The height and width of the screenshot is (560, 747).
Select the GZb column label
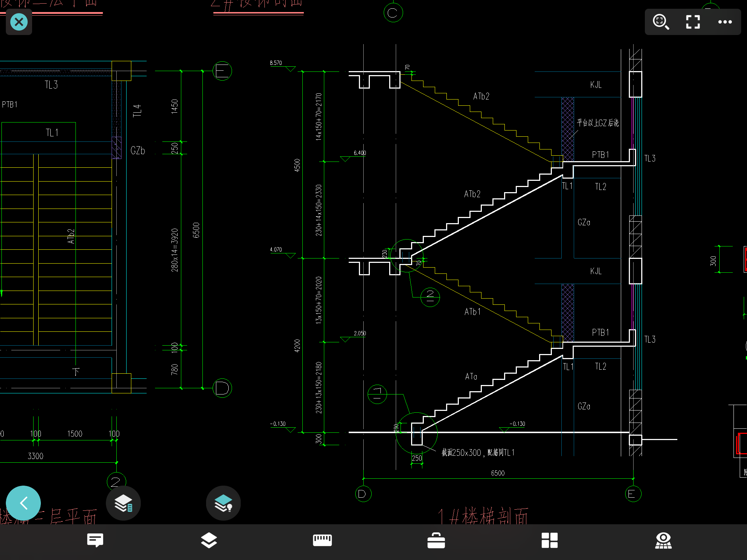138,151
